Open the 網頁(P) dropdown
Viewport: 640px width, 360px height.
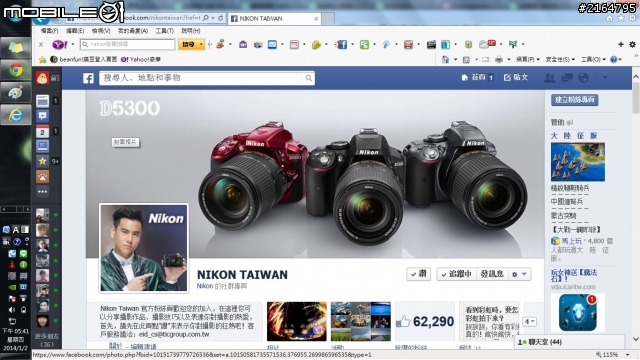pos(528,60)
